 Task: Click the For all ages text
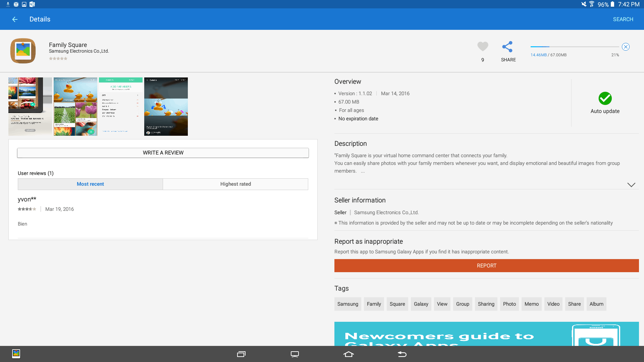tap(352, 110)
